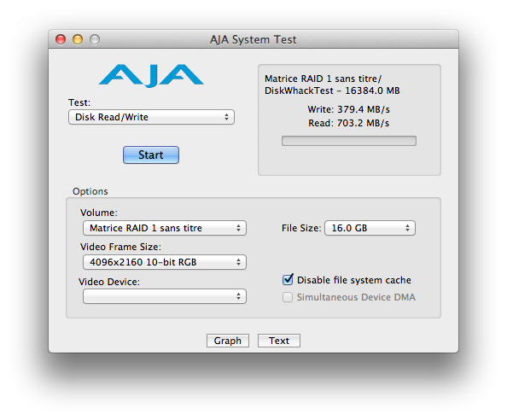Open the empty Video Device dropdown
The width and height of the screenshot is (507, 420).
click(x=165, y=296)
